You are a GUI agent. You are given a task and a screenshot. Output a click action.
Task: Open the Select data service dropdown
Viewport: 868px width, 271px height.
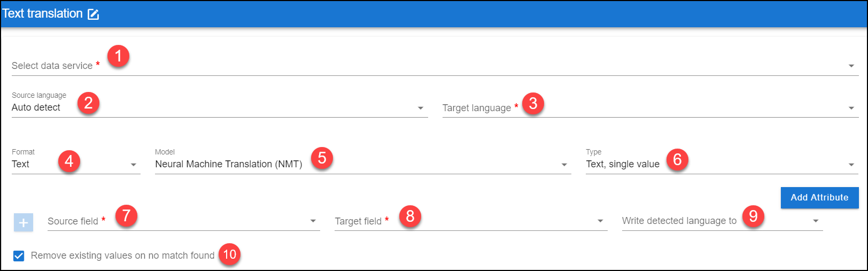[x=435, y=66]
